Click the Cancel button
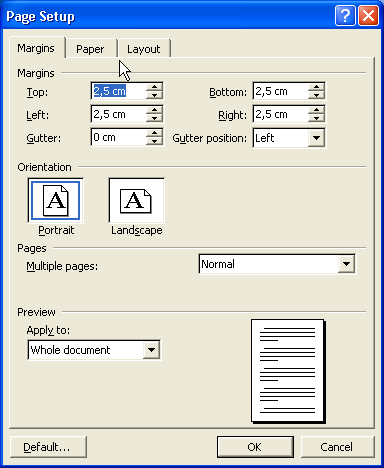 tap(337, 447)
